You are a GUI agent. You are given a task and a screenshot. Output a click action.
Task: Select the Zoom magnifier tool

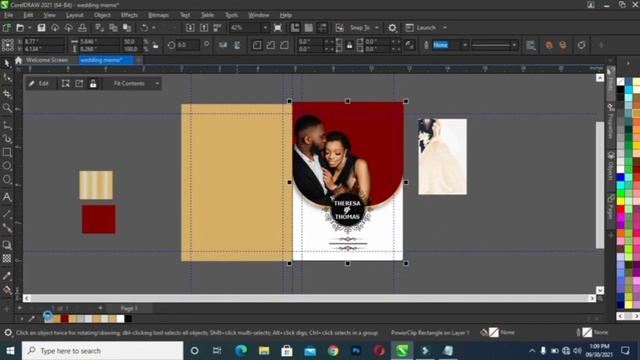7,108
